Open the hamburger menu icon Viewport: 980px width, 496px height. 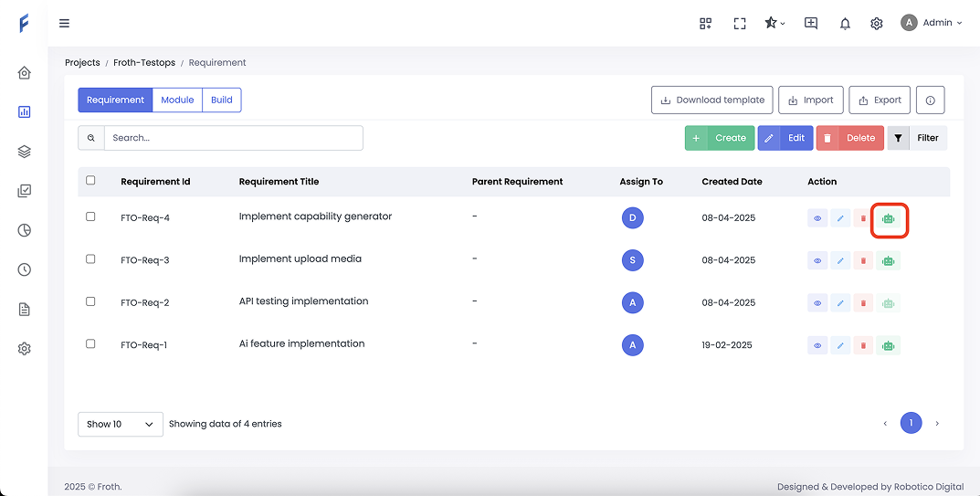(x=64, y=24)
